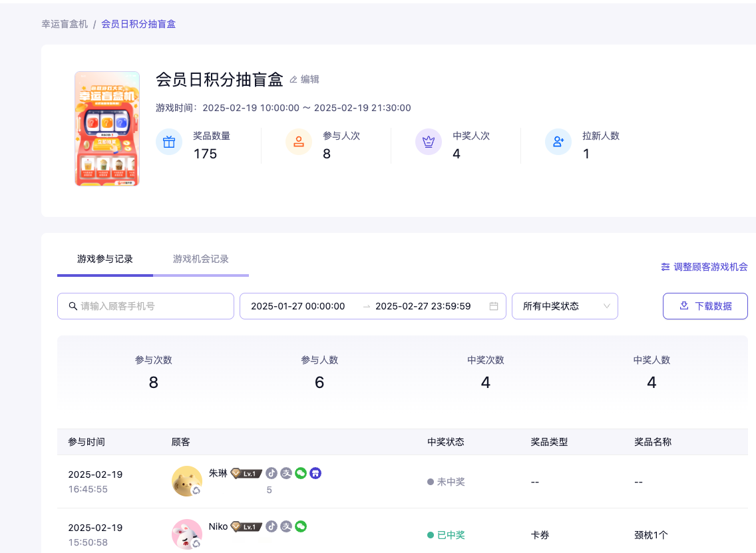Open the end date 2025-02-27 picker

(423, 306)
